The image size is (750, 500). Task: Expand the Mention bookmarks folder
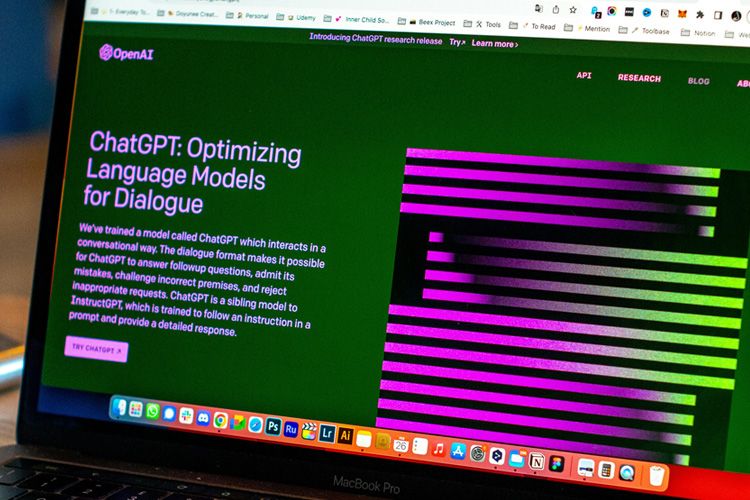pyautogui.click(x=587, y=28)
